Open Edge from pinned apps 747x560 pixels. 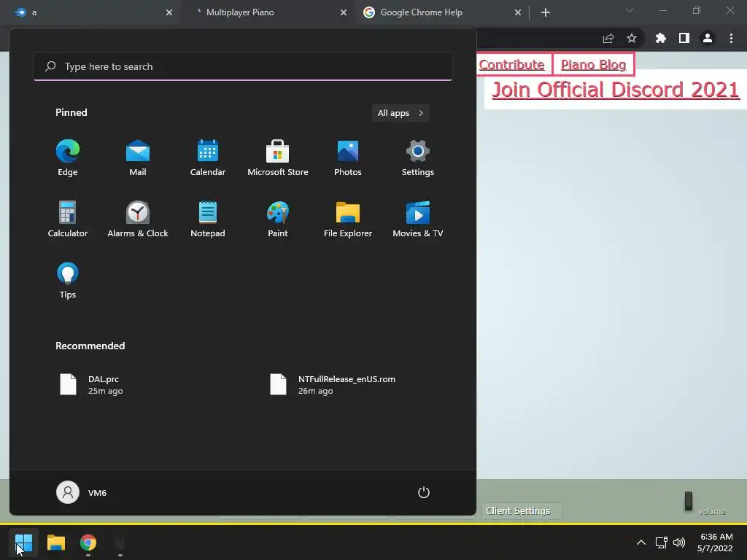[x=68, y=157]
